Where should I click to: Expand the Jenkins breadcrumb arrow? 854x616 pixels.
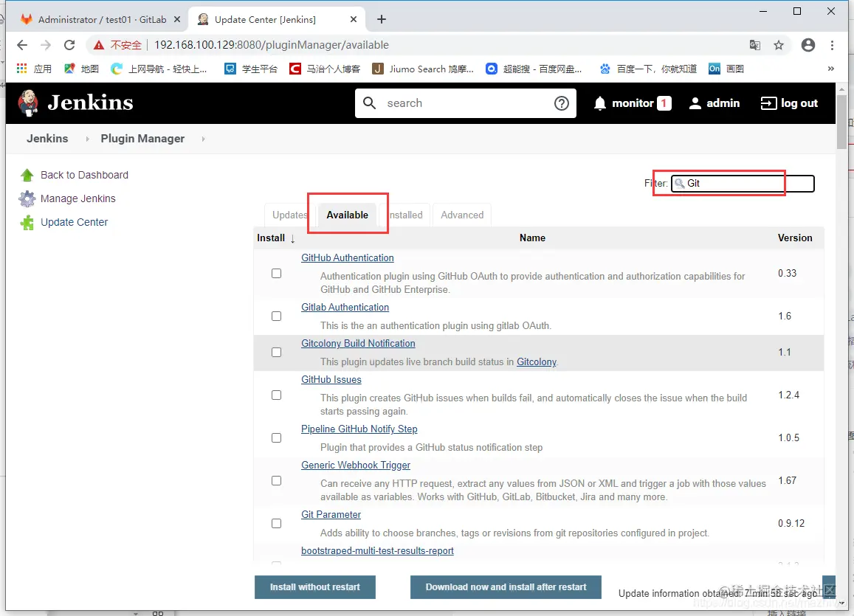coord(87,139)
